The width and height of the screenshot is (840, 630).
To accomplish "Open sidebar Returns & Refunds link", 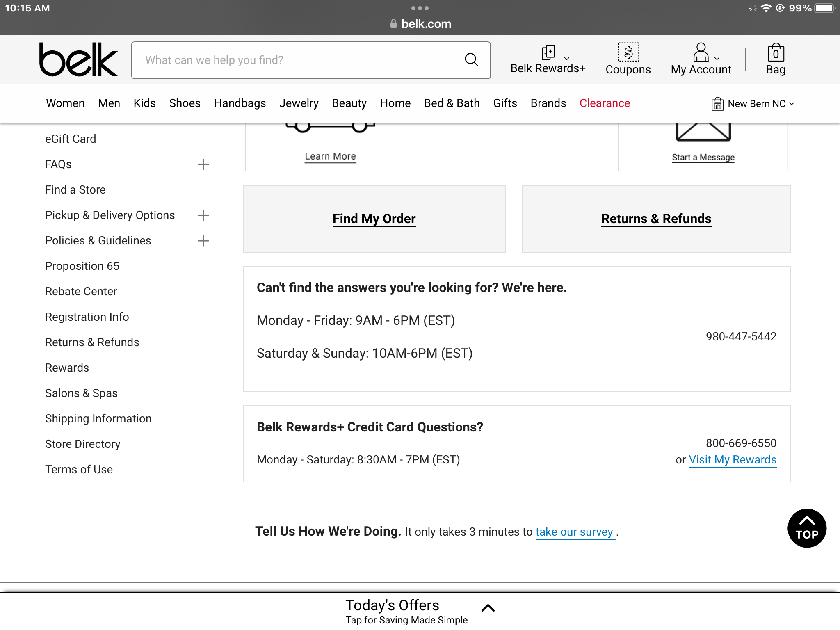I will click(92, 342).
